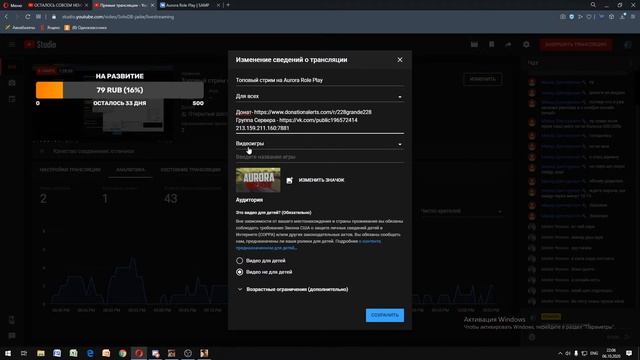The height and width of the screenshot is (360, 640).
Task: Open Windows notification center icon
Action: 629,353
